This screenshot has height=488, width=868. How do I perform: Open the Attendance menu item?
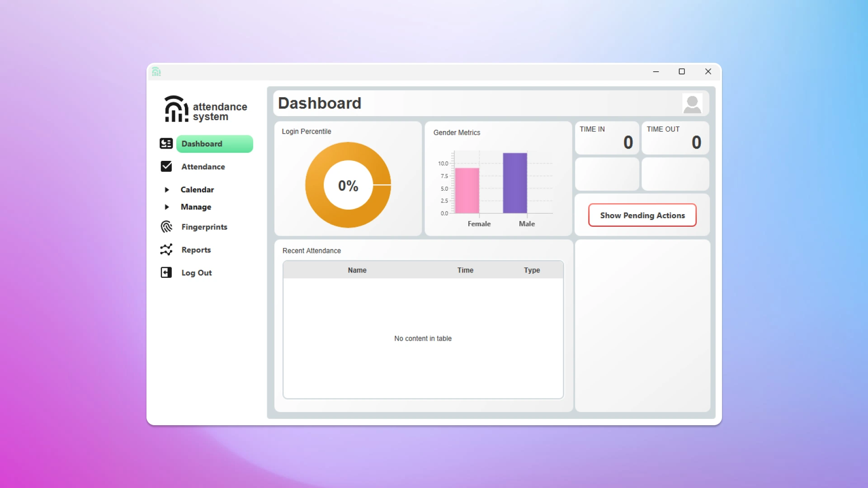(x=203, y=167)
